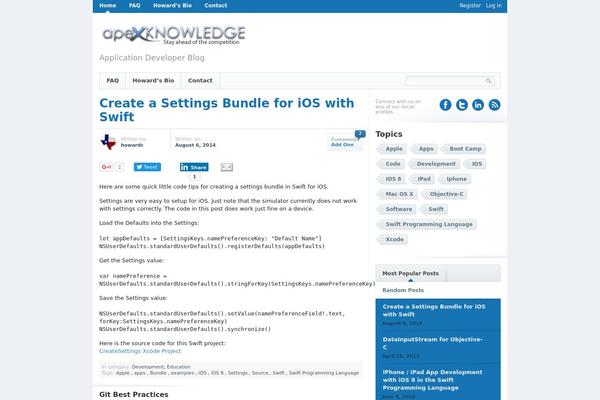Image resolution: width=600 pixels, height=400 pixels.
Task: Click the Source tag in post footer
Action: coord(260,373)
